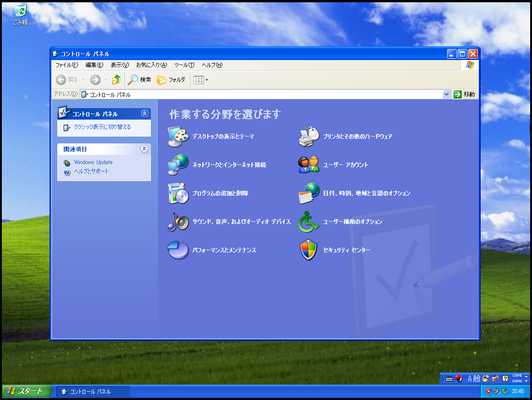Open the user accounts people icon
This screenshot has height=400, width=532.
tap(309, 165)
